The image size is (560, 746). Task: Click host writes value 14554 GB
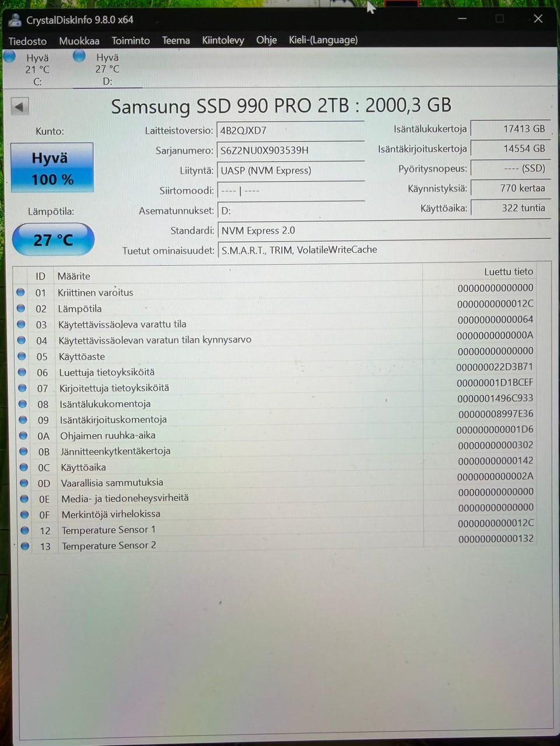[x=510, y=148]
